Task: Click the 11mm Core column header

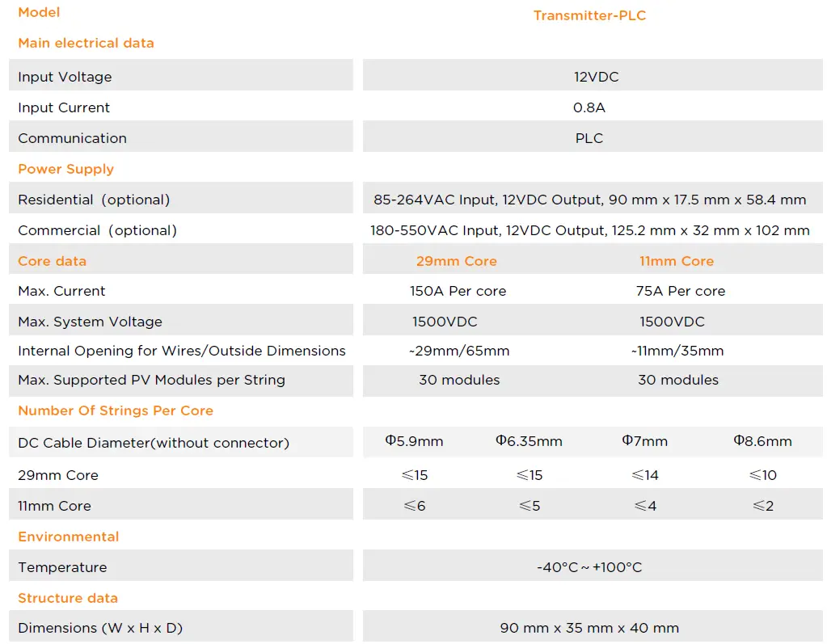Action: tap(676, 261)
